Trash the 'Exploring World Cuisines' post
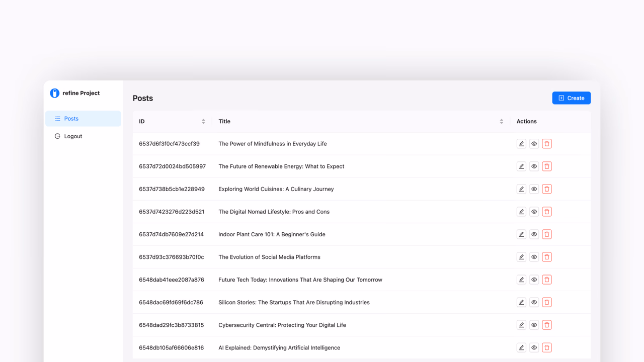The image size is (644, 362). (547, 189)
